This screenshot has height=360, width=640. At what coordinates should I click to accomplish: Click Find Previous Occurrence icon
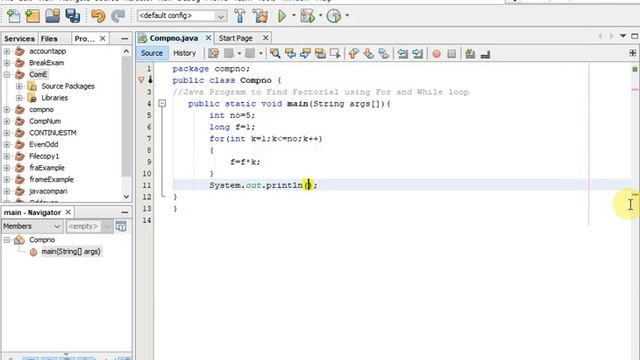(x=290, y=53)
